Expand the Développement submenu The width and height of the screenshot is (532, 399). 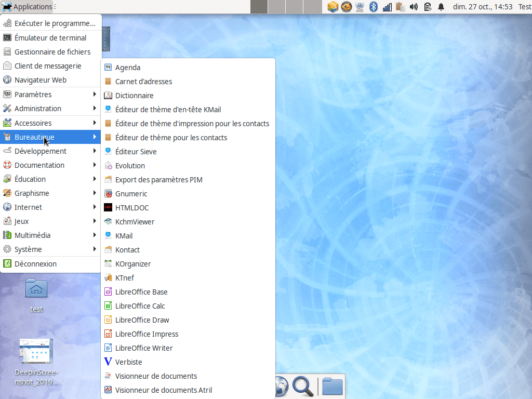click(x=50, y=151)
